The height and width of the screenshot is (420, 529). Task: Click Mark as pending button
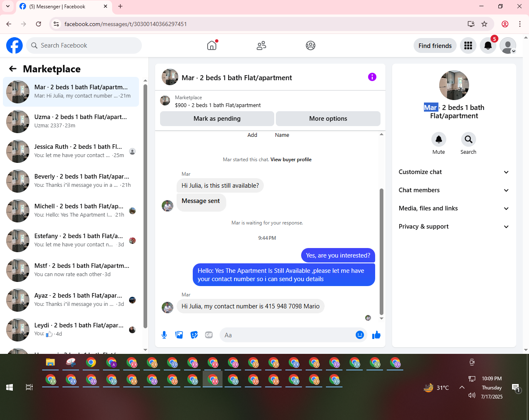coord(217,119)
